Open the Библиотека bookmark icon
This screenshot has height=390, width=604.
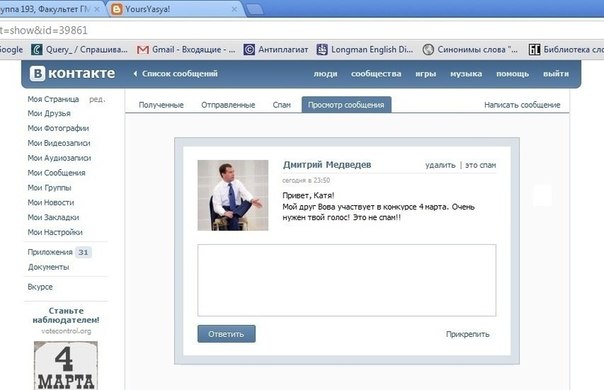point(534,50)
